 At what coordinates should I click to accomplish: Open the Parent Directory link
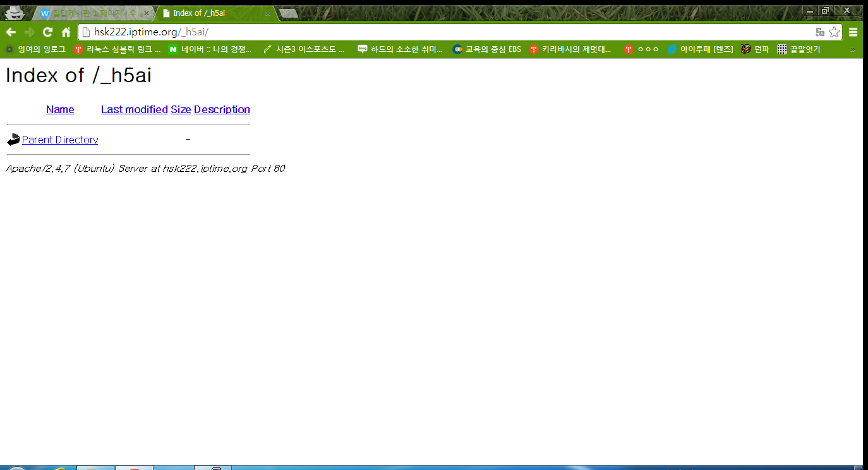60,140
